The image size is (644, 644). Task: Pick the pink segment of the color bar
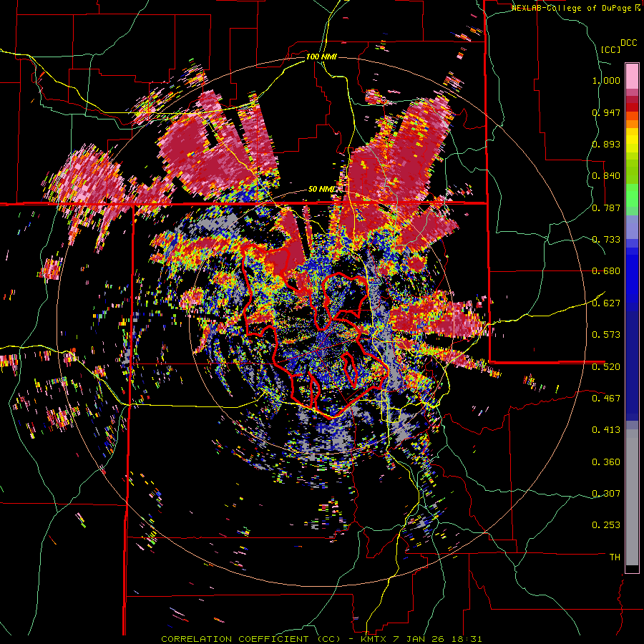[632, 76]
